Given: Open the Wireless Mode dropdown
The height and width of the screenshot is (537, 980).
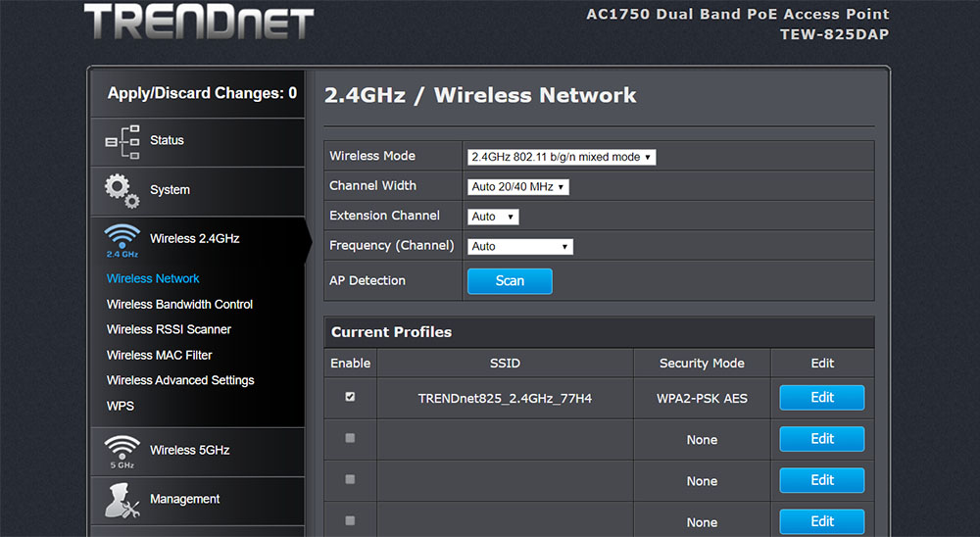Looking at the screenshot, I should pos(562,157).
